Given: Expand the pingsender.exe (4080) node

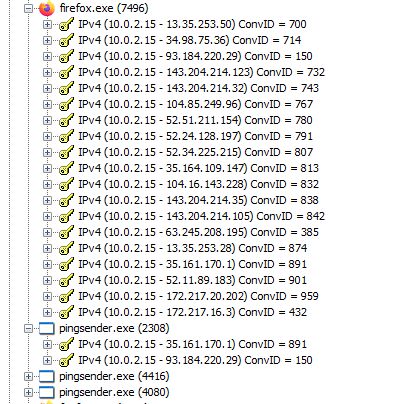Looking at the screenshot, I should [28, 392].
